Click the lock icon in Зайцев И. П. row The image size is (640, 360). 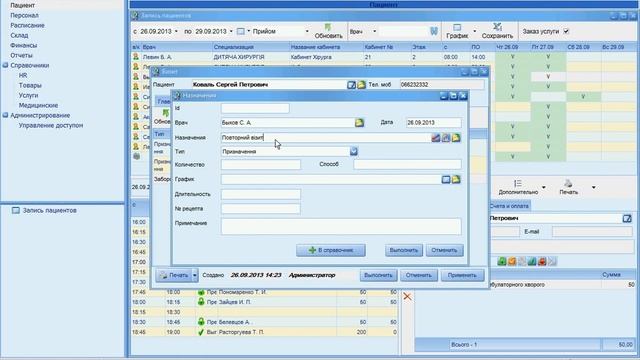pyautogui.click(x=201, y=302)
